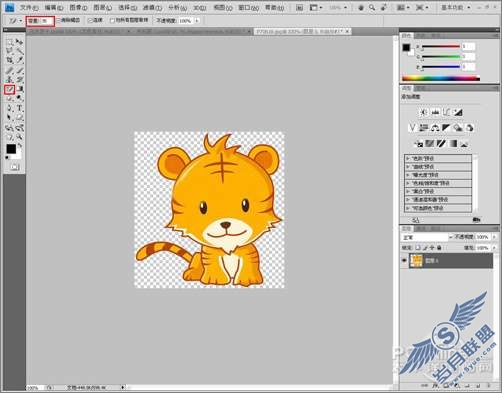Viewport: 502px width, 393px height.
Task: Click the tolerance (容差) input field
Action: (47, 21)
